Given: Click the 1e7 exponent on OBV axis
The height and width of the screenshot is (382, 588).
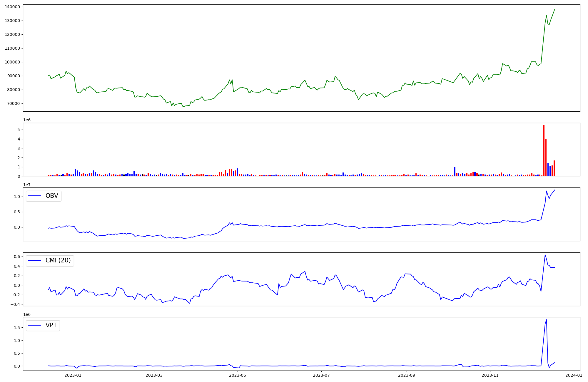Looking at the screenshot, I should (x=27, y=185).
